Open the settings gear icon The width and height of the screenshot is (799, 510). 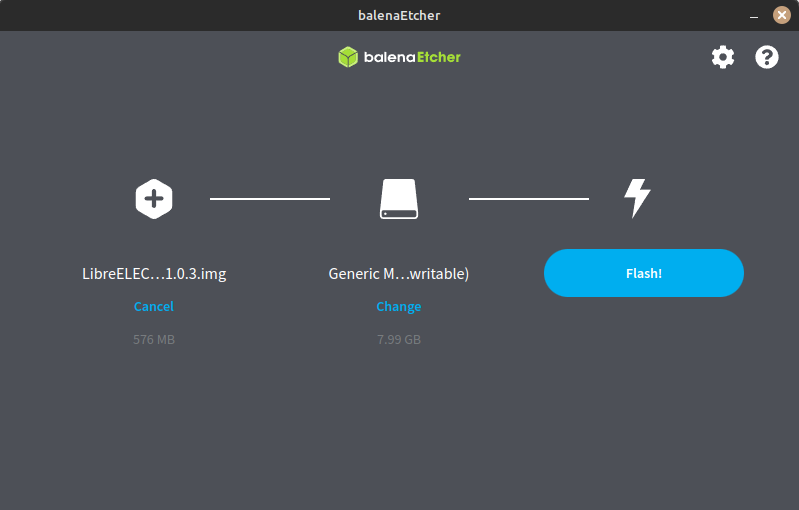coord(722,57)
